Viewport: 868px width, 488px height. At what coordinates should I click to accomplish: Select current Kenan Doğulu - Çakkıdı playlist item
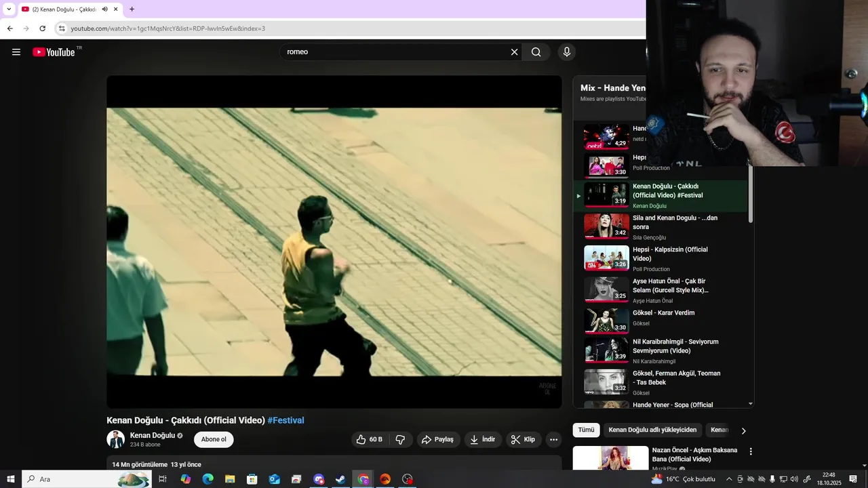[661, 196]
